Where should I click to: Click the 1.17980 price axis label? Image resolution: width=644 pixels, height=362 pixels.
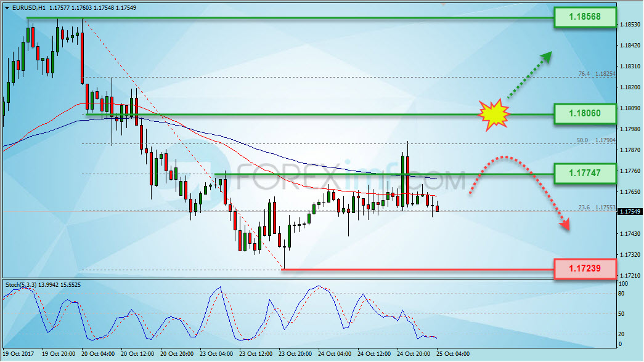pos(630,129)
